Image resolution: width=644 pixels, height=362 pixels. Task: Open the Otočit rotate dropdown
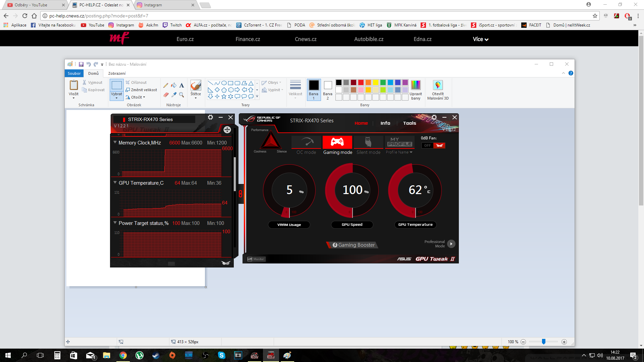[135, 97]
